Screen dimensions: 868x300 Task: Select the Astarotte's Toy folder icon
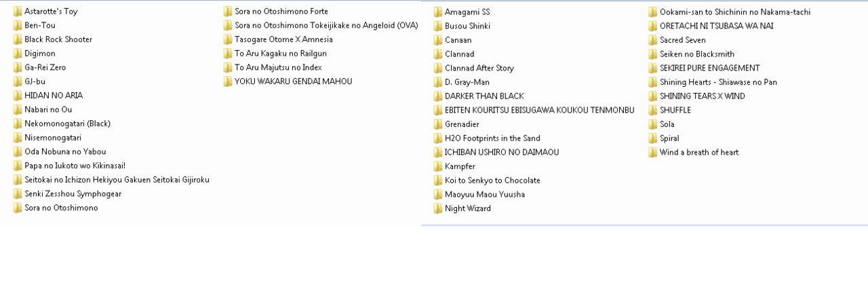pyautogui.click(x=18, y=12)
